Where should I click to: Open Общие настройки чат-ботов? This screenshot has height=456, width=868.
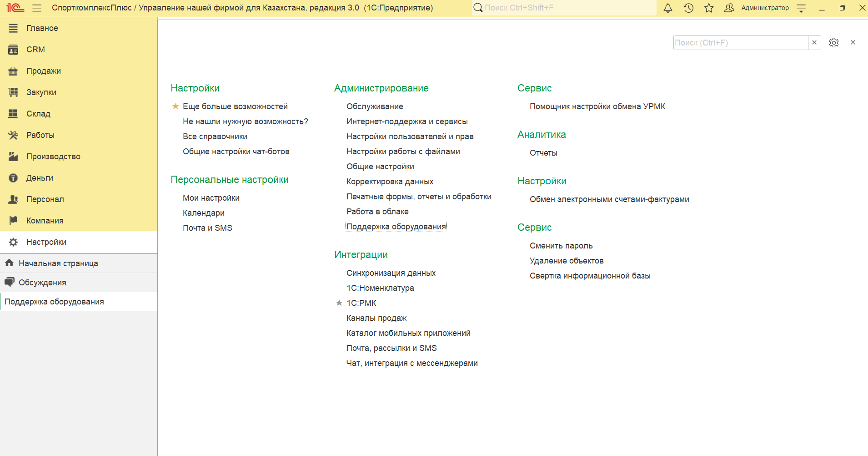pos(236,152)
